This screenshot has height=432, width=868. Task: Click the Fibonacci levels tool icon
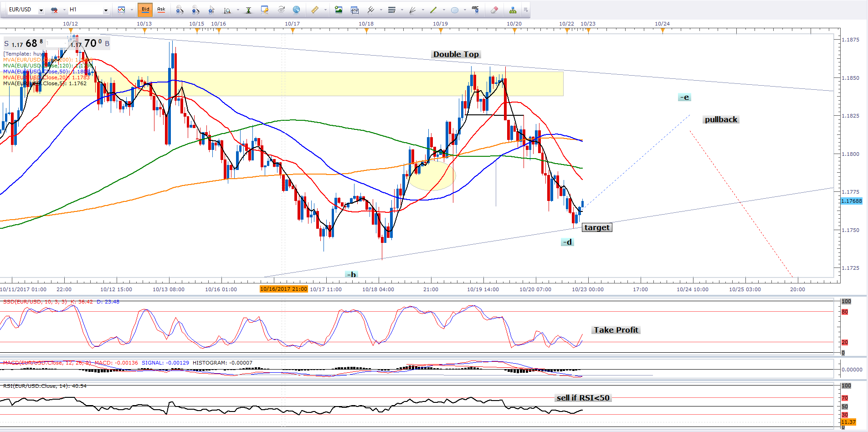pos(391,10)
